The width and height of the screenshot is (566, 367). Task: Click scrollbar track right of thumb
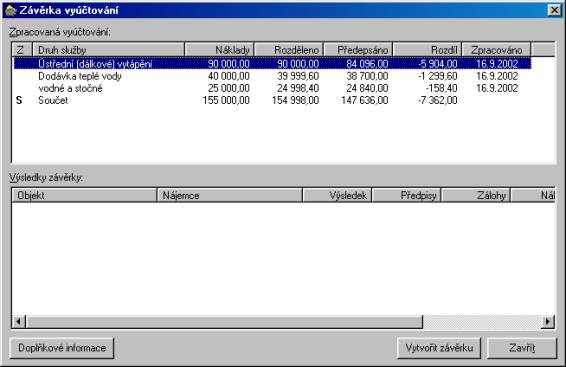click(x=482, y=322)
